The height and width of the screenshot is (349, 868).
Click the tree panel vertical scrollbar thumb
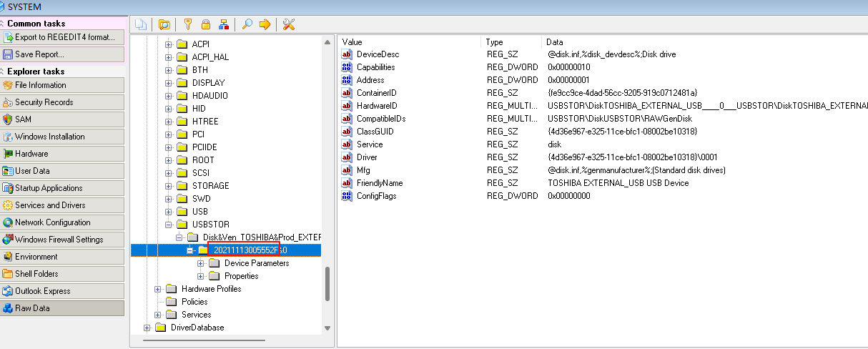coord(327,284)
